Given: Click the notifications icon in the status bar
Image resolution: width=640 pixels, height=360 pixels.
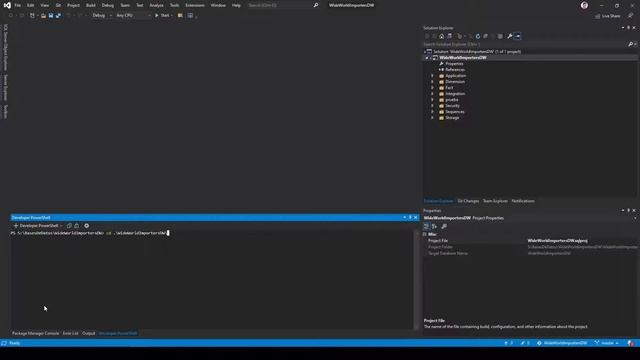Looking at the screenshot, I should point(631,343).
